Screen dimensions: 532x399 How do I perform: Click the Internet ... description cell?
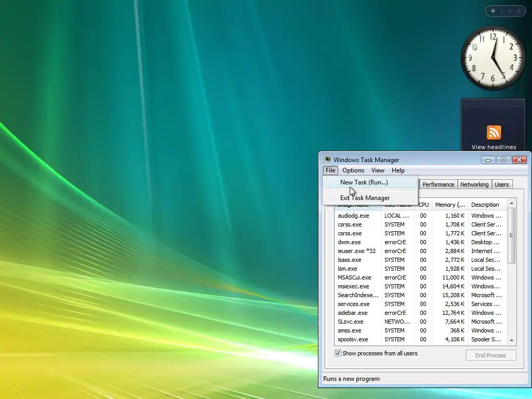point(486,251)
